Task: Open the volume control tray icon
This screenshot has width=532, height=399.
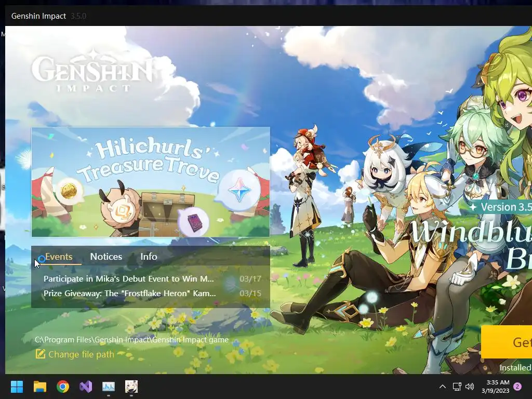Action: 470,387
